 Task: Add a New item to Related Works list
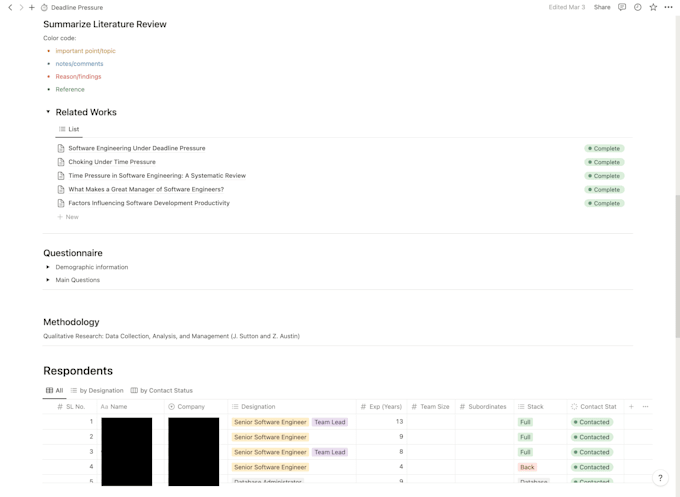[x=68, y=217]
